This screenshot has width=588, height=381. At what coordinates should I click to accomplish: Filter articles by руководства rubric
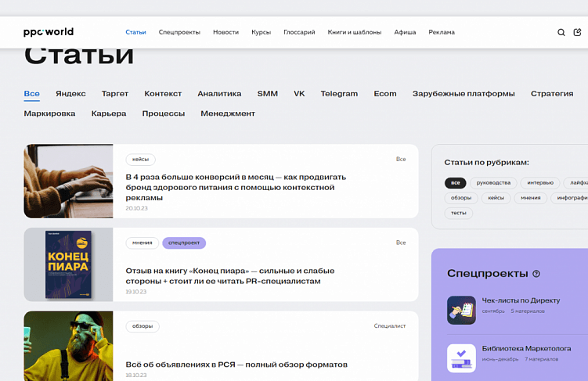coord(493,183)
